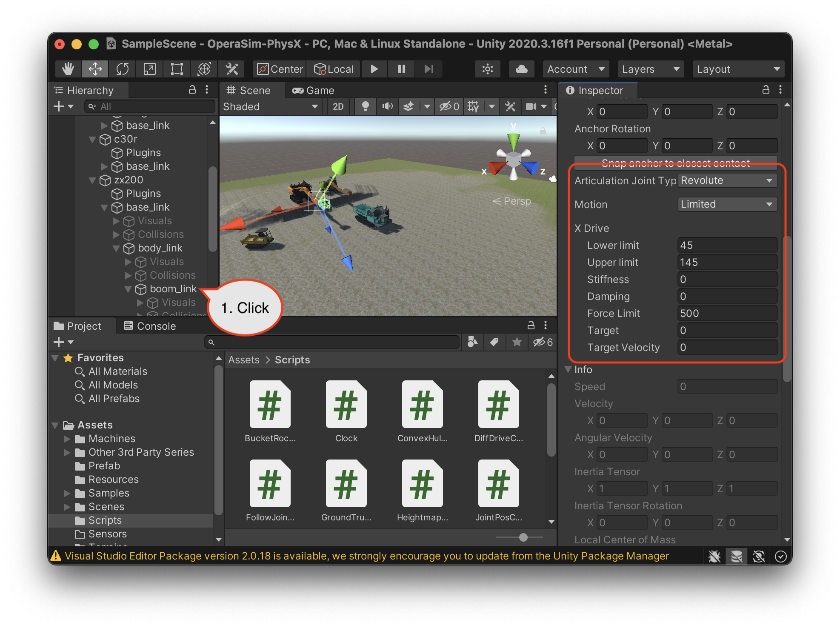Click the Play button
840x628 pixels.
point(374,69)
